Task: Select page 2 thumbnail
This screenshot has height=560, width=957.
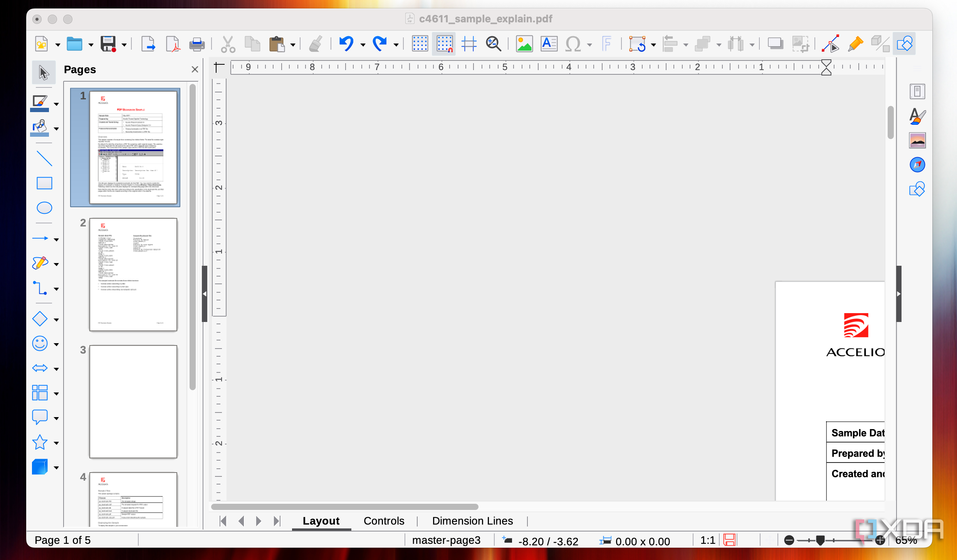Action: pyautogui.click(x=133, y=275)
